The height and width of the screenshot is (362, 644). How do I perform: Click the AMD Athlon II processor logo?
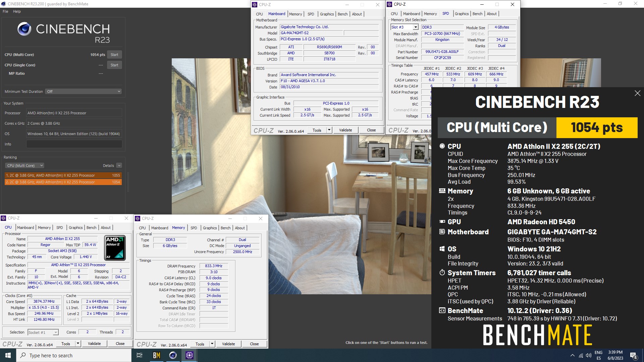[115, 248]
